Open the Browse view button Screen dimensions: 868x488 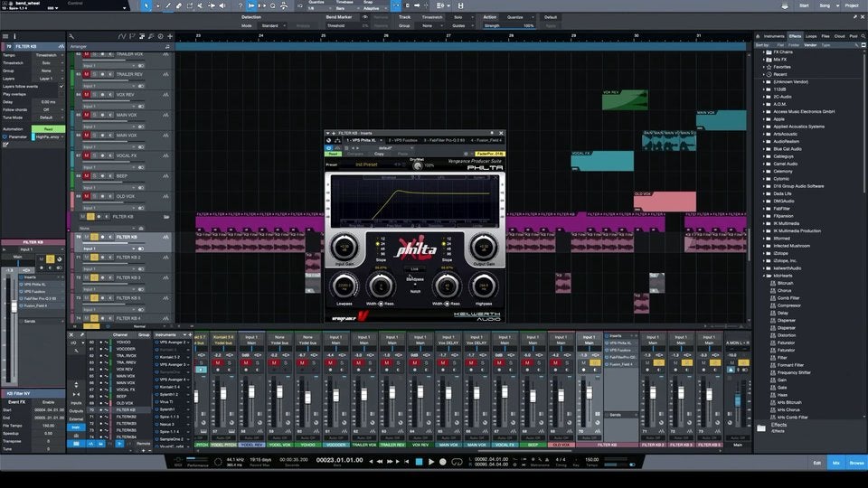coord(856,463)
